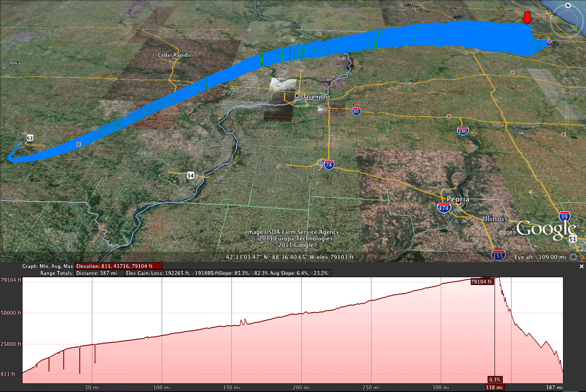Click the Interstate 74 highway shield
The height and width of the screenshot is (392, 586).
click(329, 165)
